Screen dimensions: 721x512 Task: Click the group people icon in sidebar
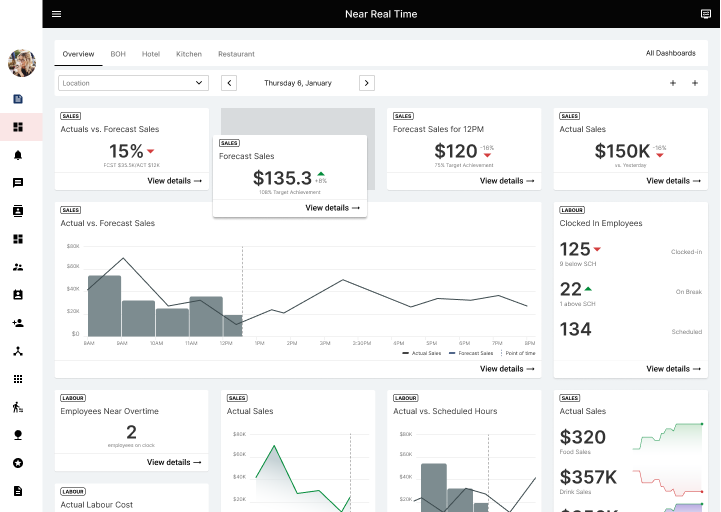[x=18, y=267]
